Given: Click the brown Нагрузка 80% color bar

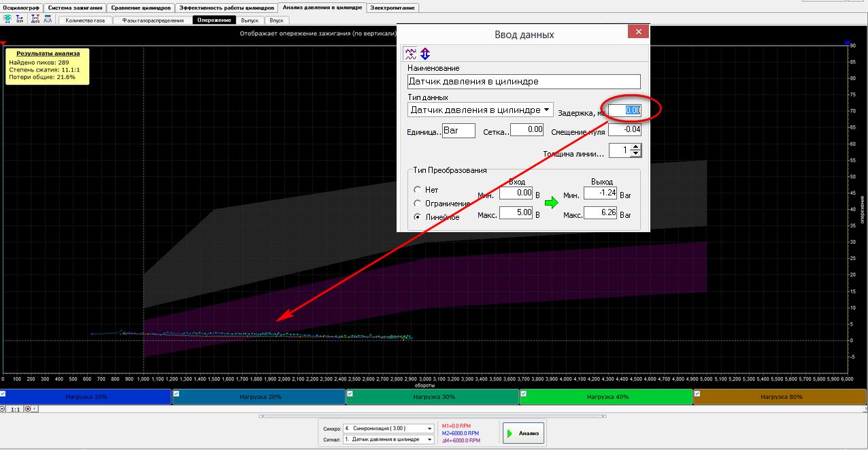Looking at the screenshot, I should [x=780, y=397].
